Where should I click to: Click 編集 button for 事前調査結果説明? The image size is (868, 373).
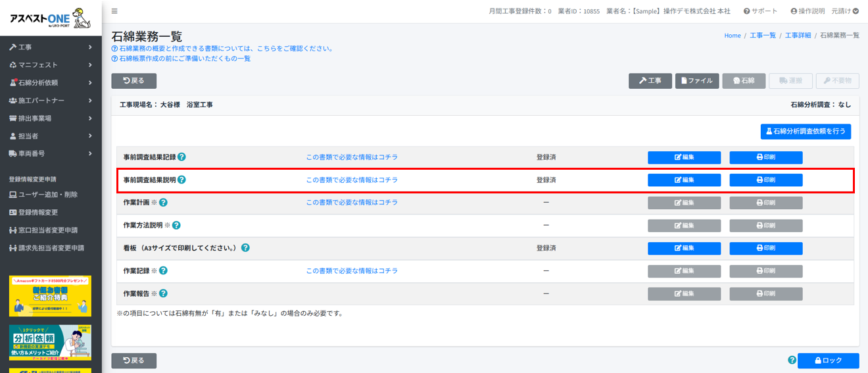(x=684, y=180)
